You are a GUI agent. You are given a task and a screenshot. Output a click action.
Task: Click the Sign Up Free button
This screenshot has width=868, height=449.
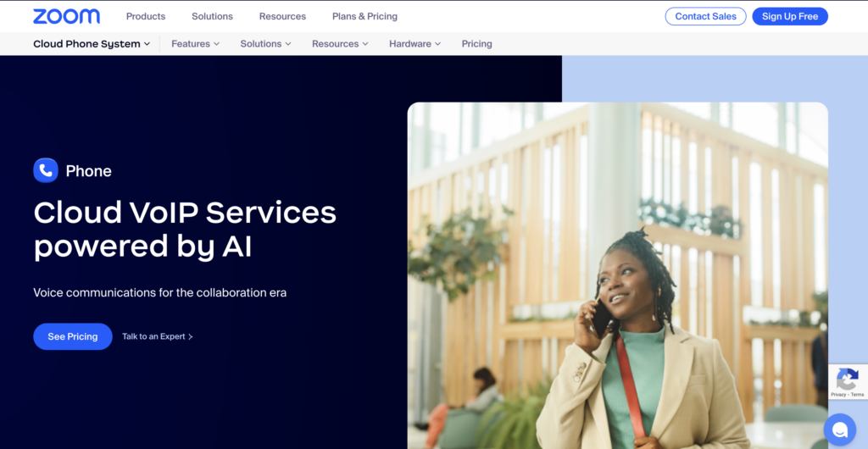pos(790,17)
